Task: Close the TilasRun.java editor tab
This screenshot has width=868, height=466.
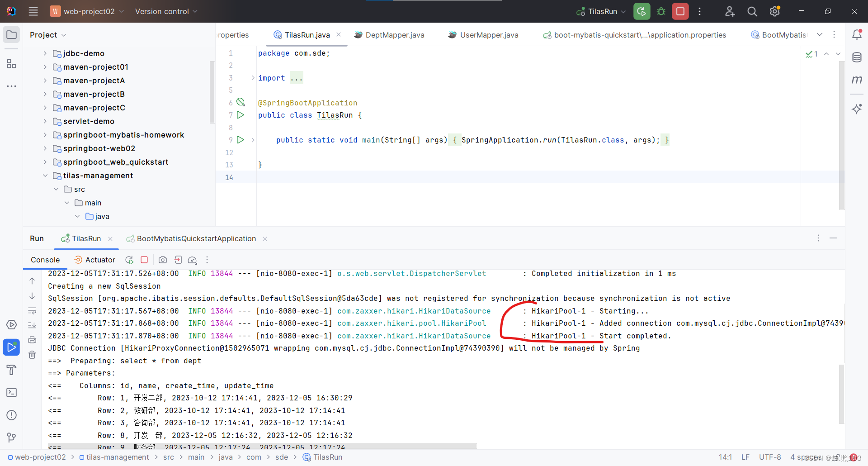Action: coord(339,34)
